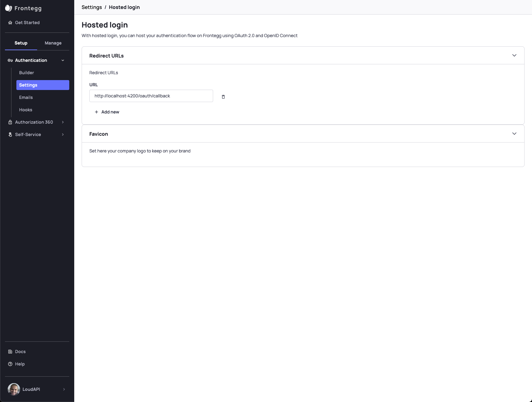Click the LoudAPI user avatar

click(x=14, y=389)
